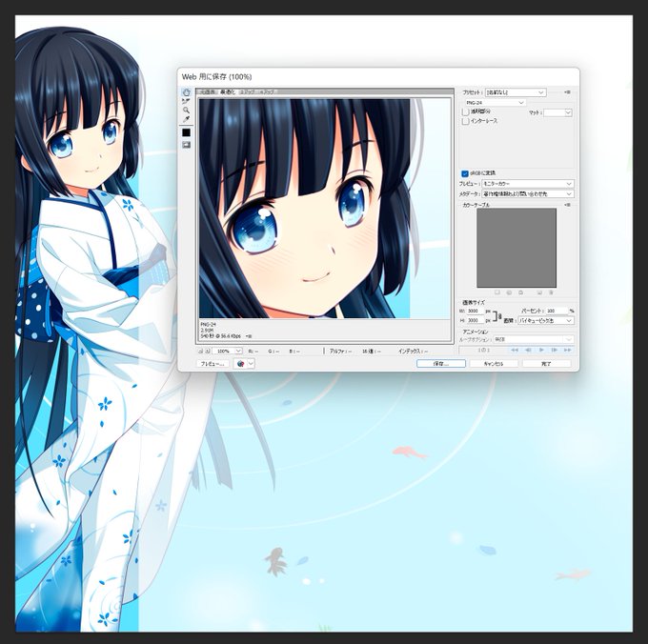This screenshot has height=644, width=648.
Task: Uncheck the sRGBに変換 checkbox
Action: pos(465,173)
